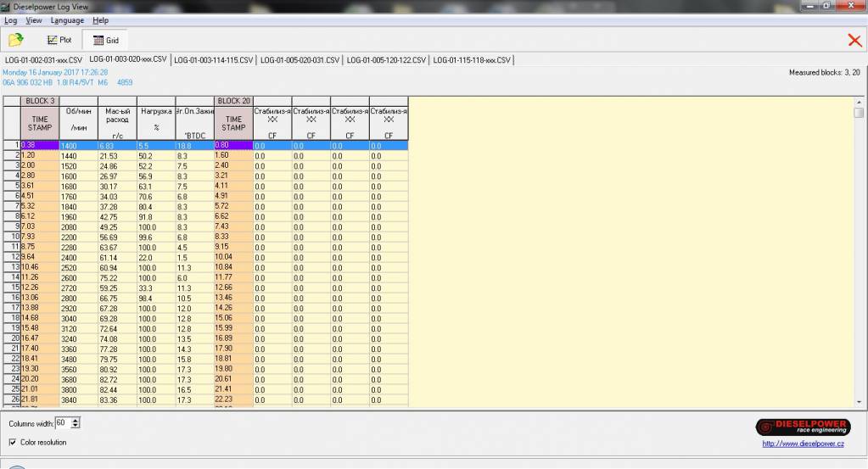The image size is (868, 469).
Task: Click the Dieselpower Log View title bar icon
Action: (7, 7)
